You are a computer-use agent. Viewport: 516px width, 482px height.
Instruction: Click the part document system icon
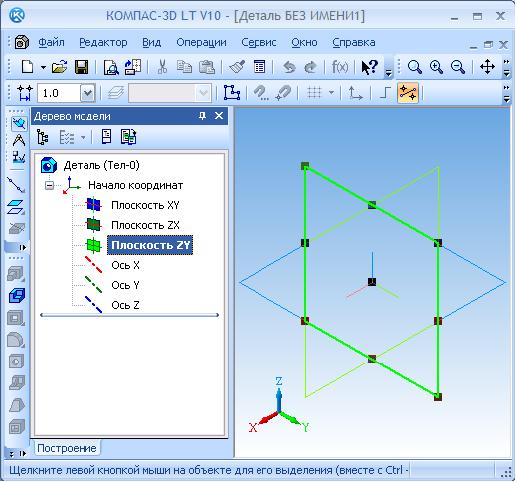click(x=22, y=42)
